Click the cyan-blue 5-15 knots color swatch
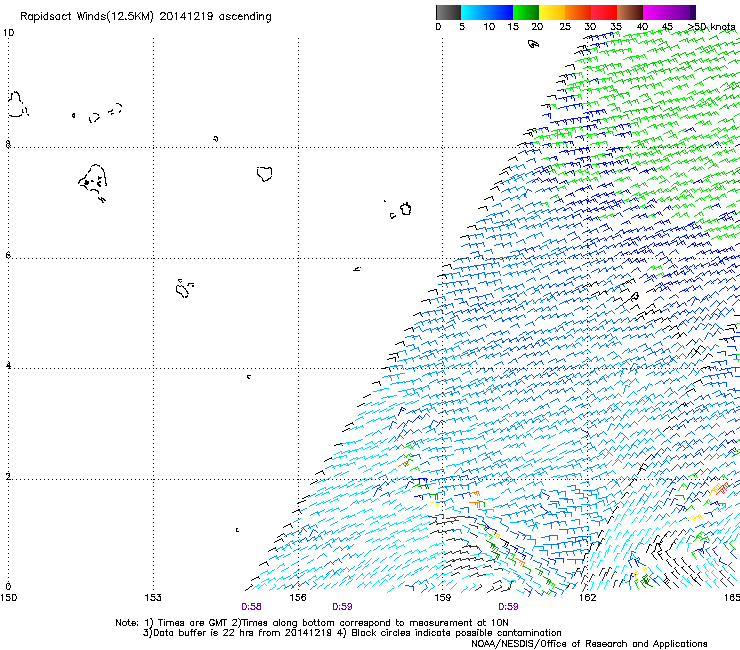 [487, 12]
